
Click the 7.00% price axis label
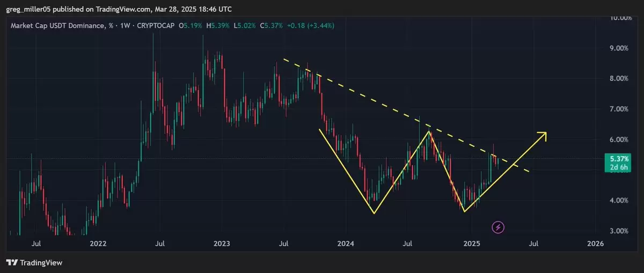pos(618,109)
